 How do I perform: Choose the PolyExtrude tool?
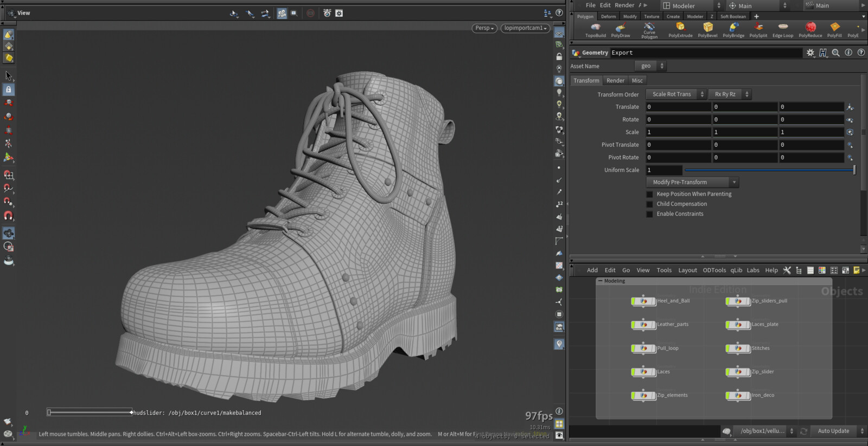click(x=680, y=30)
